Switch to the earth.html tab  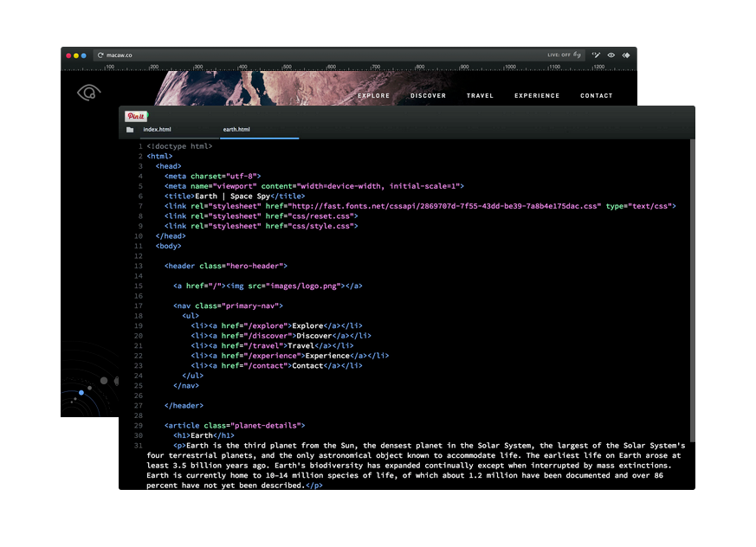pyautogui.click(x=236, y=129)
